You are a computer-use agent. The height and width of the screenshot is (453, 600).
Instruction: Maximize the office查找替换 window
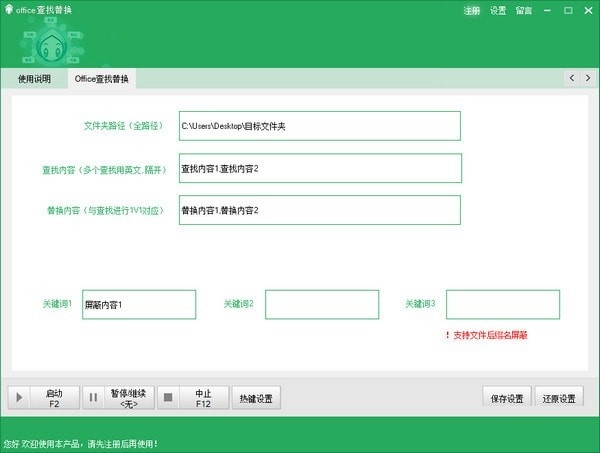pos(568,11)
